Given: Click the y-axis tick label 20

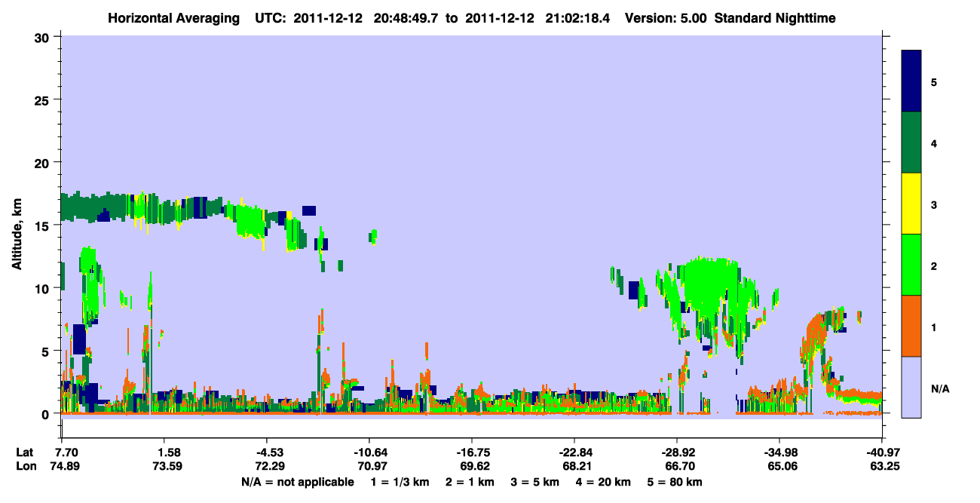Looking at the screenshot, I should tap(44, 162).
